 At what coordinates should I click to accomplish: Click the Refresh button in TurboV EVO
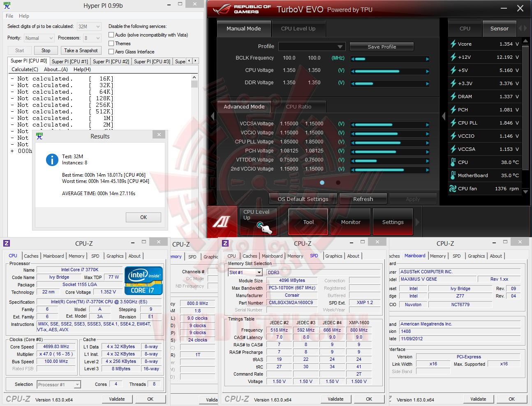(x=363, y=199)
